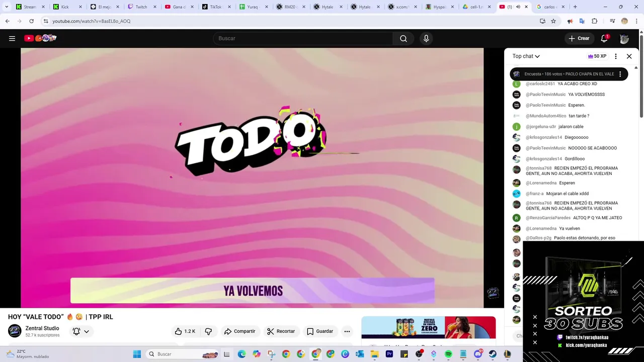
Task: Click the Crear button
Action: coord(579,38)
